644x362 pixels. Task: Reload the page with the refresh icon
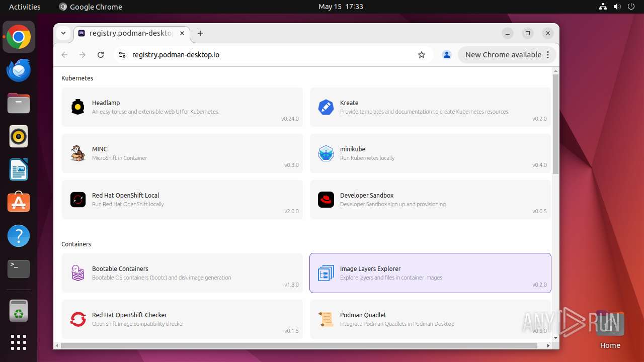[101, 55]
